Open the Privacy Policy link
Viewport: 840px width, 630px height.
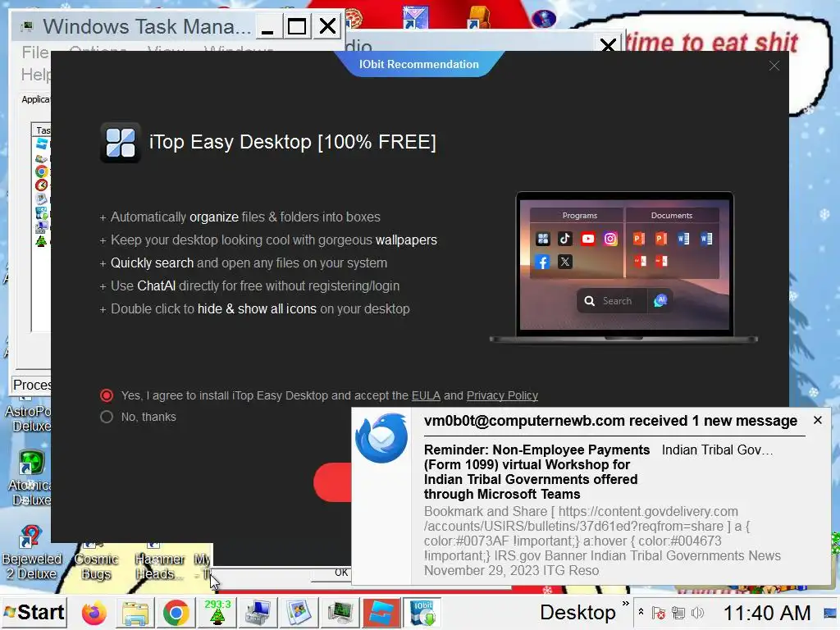[x=502, y=395]
